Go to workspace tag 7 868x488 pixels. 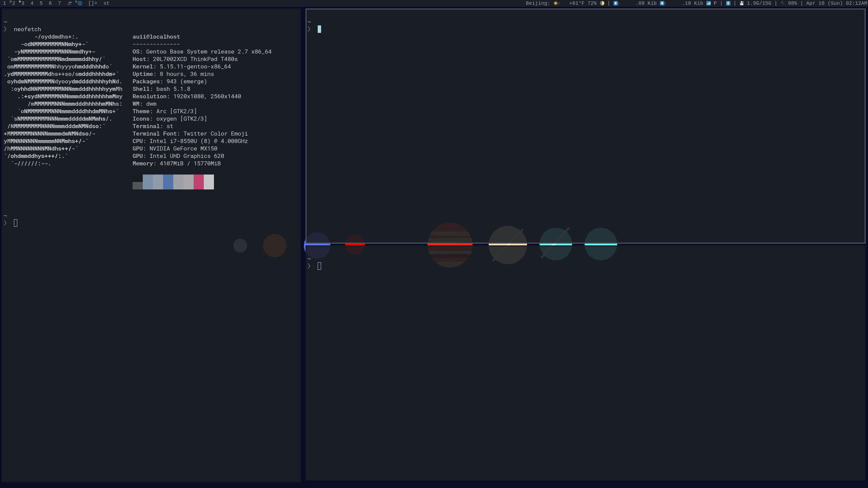point(59,3)
